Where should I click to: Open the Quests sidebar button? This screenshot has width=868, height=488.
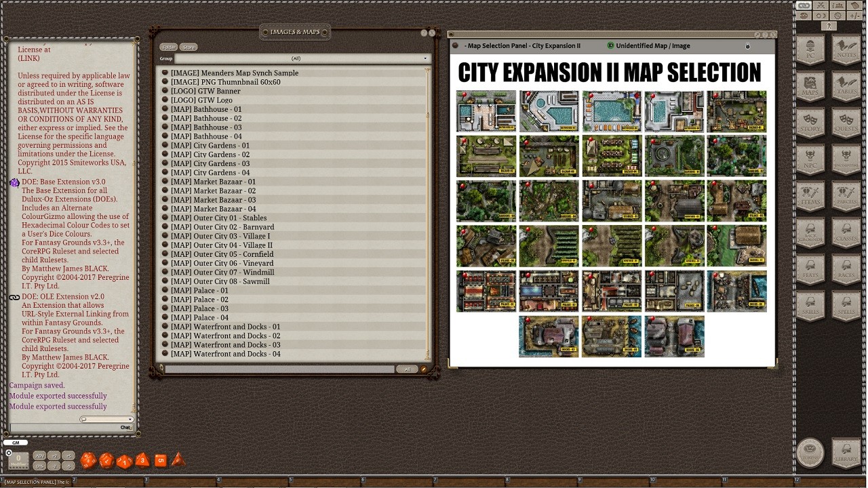point(846,124)
